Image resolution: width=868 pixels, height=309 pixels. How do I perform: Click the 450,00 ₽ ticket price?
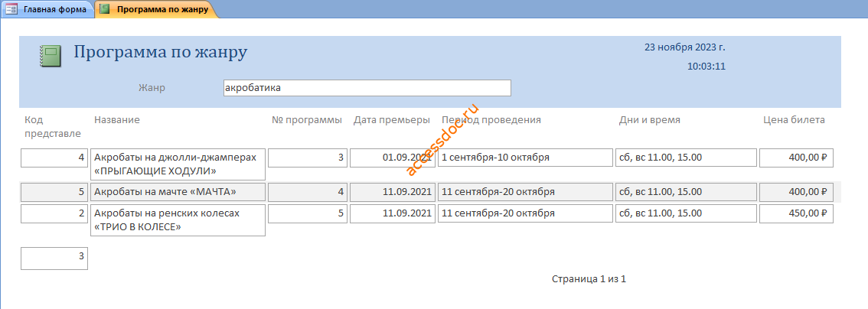point(796,213)
